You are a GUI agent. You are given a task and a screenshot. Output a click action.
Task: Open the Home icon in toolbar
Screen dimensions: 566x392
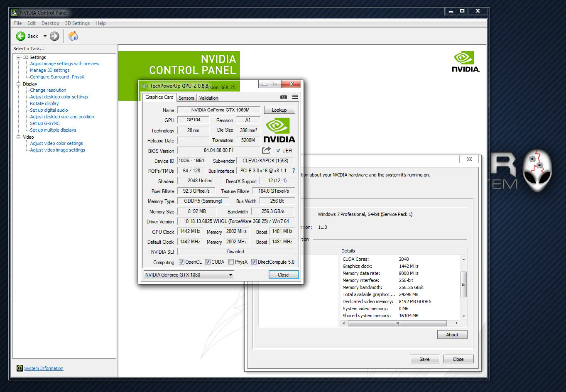pos(73,36)
